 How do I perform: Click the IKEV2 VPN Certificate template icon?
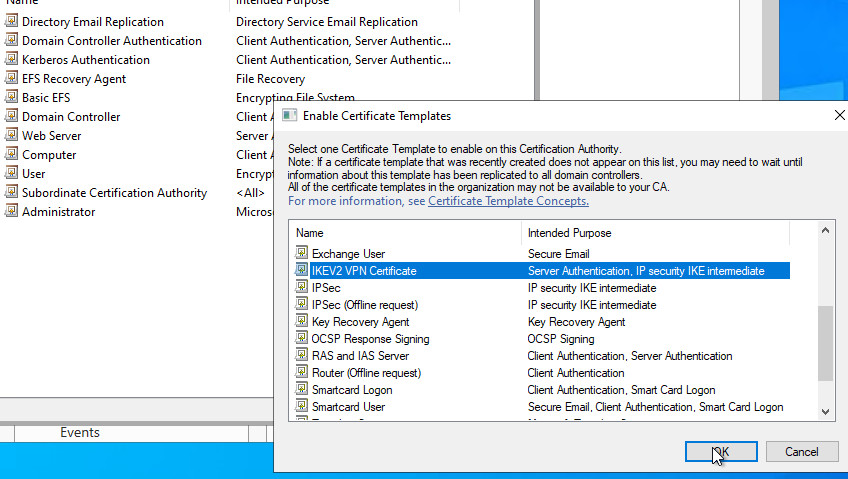[302, 271]
